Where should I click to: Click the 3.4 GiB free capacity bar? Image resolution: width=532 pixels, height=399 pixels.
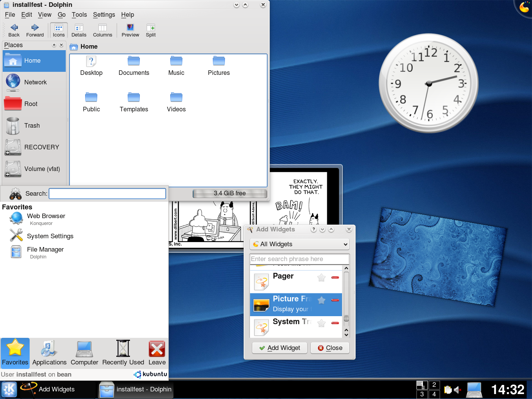pyautogui.click(x=230, y=193)
